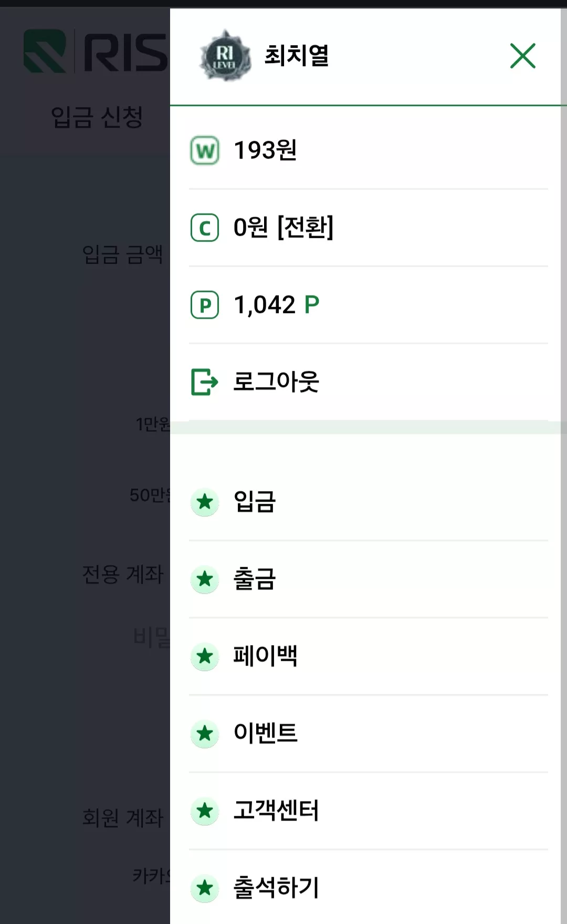The image size is (567, 924).
Task: Click the logout door arrow icon
Action: tap(204, 382)
